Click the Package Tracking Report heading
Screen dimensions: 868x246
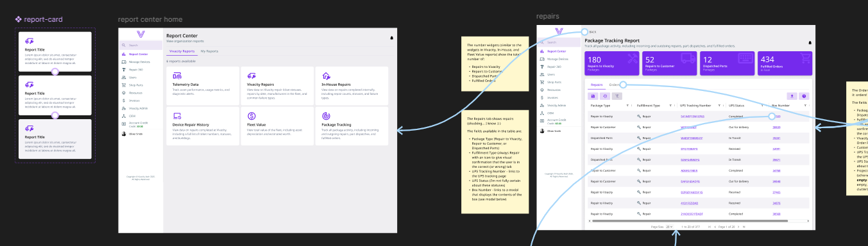point(612,40)
